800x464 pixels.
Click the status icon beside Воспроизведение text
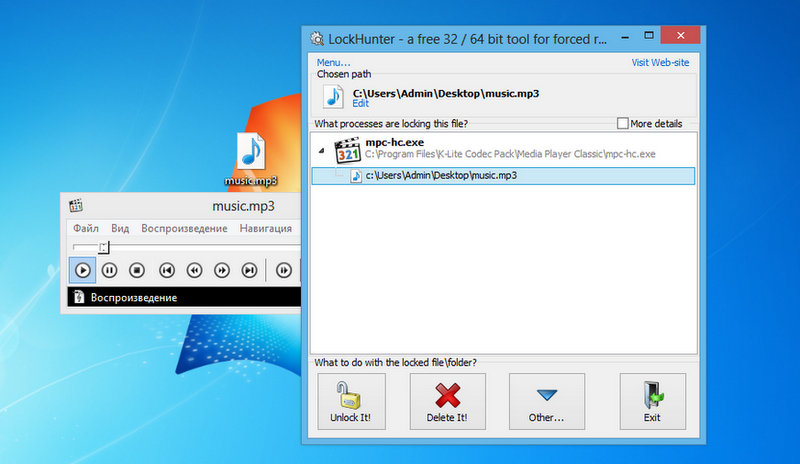point(79,297)
